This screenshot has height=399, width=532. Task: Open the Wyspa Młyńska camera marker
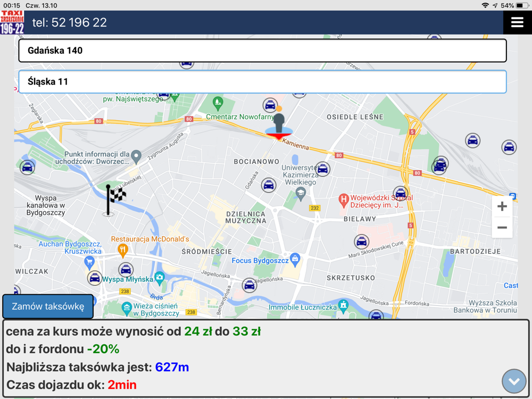159,278
